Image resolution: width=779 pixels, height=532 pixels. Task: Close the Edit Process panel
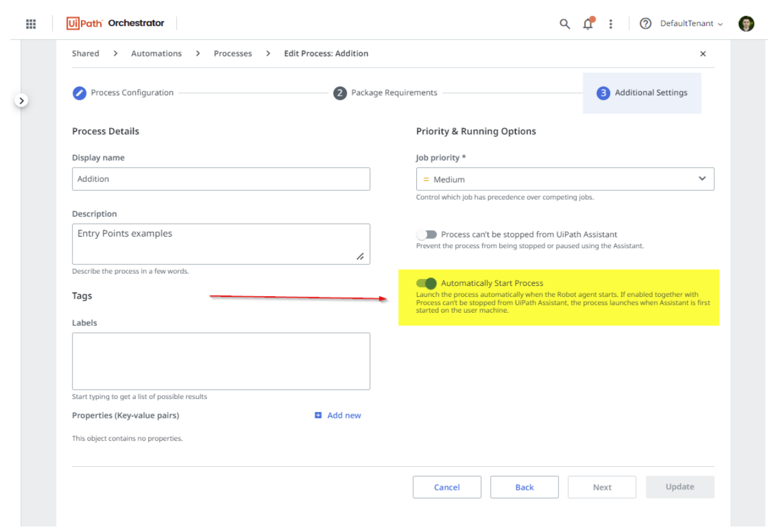coord(703,54)
